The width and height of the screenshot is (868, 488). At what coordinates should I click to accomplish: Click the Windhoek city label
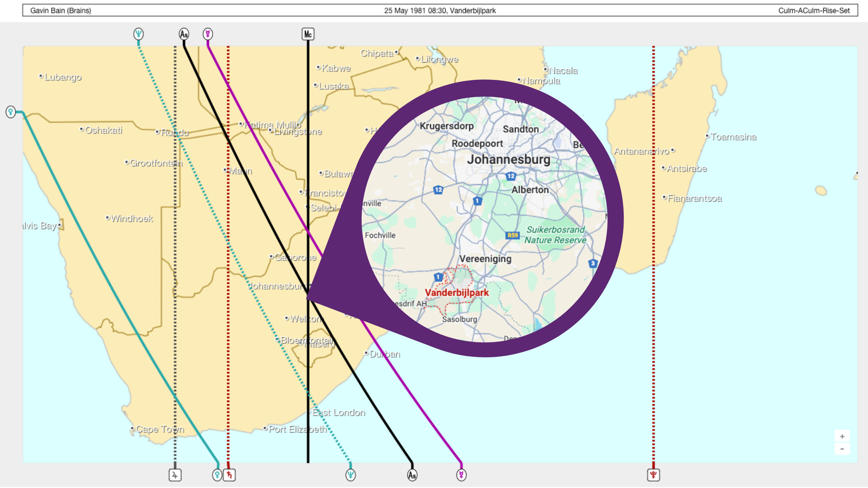point(132,218)
